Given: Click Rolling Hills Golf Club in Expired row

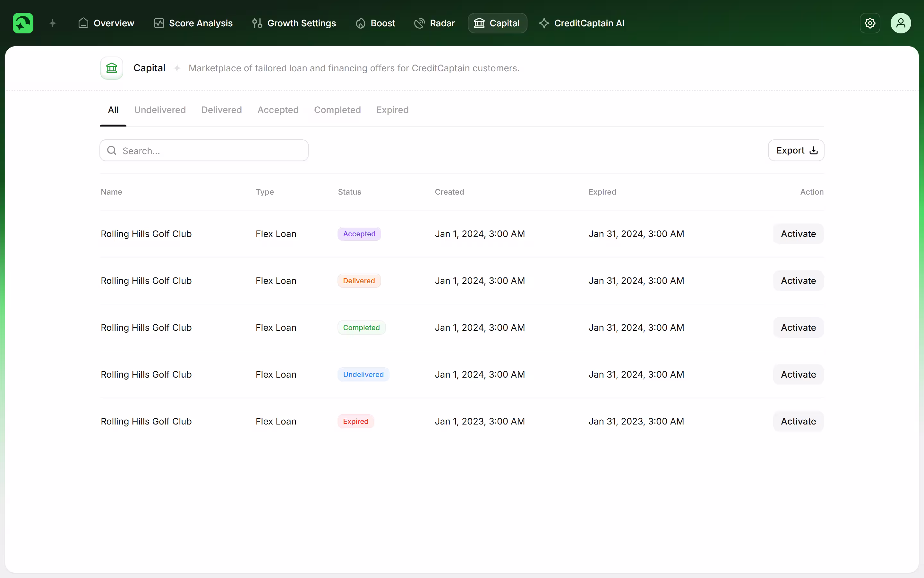Looking at the screenshot, I should pos(146,422).
